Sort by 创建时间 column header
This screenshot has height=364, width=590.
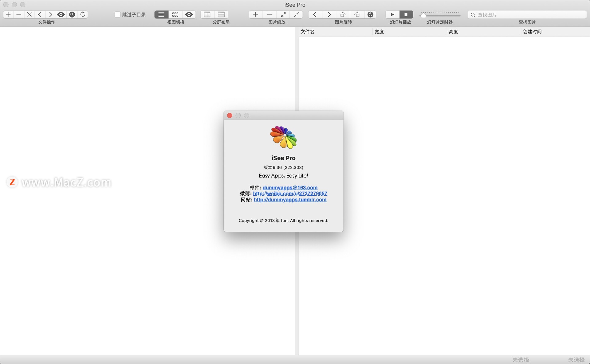coord(556,32)
